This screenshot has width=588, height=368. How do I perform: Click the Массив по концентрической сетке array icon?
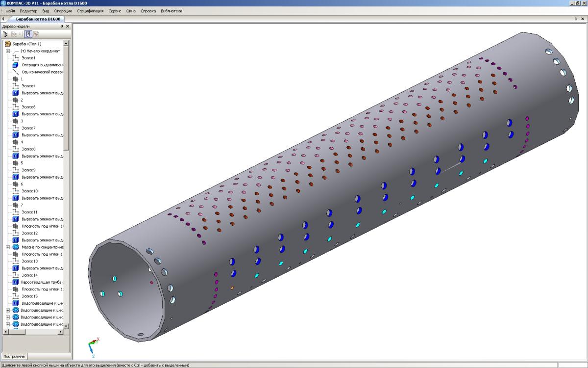(15, 247)
